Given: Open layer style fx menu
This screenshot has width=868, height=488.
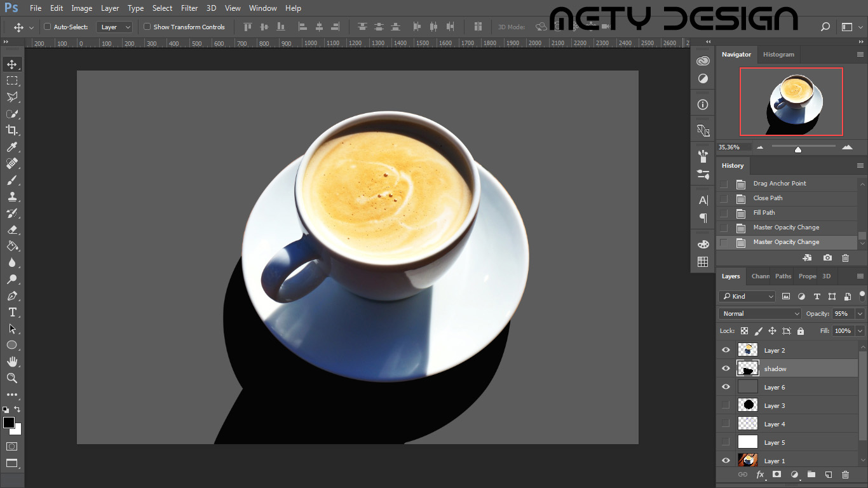Looking at the screenshot, I should pos(760,475).
